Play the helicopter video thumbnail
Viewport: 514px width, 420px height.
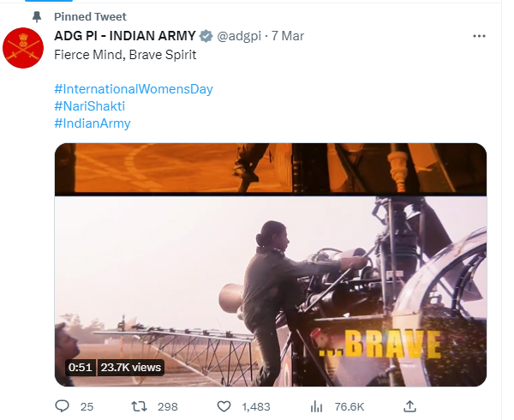(x=271, y=264)
